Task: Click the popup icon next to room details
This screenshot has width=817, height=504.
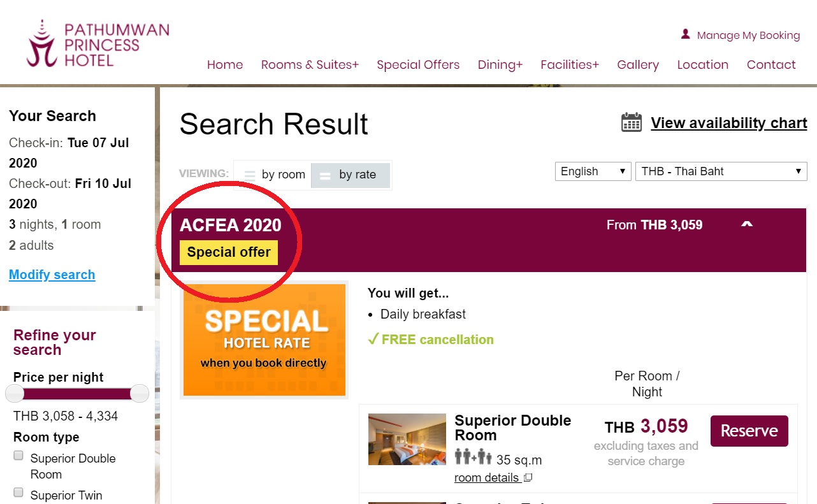Action: click(x=528, y=477)
